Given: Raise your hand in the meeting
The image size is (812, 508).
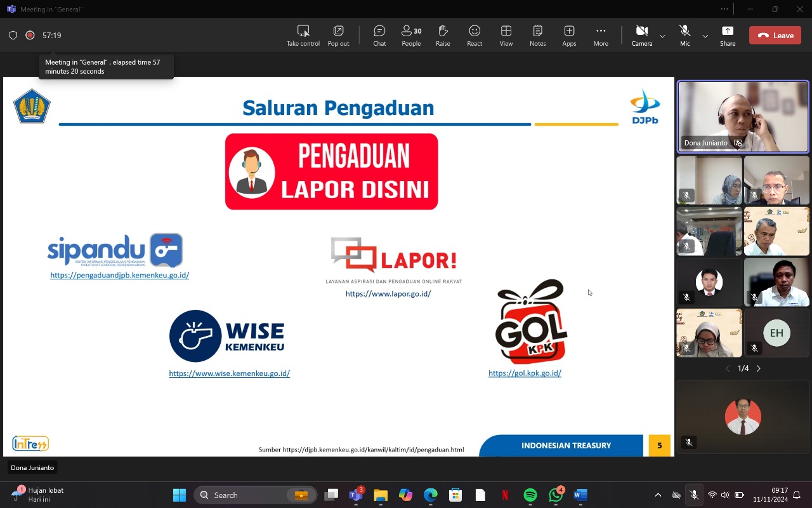Looking at the screenshot, I should click(443, 36).
